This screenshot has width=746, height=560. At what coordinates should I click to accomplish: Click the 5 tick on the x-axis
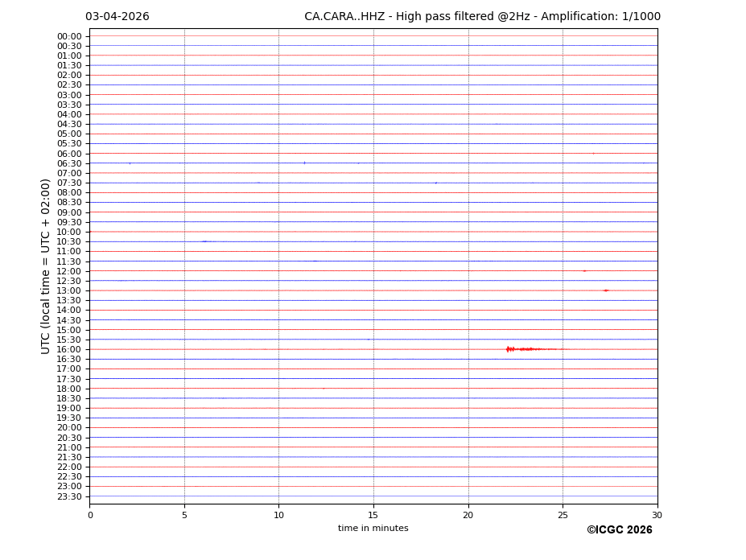pos(184,515)
